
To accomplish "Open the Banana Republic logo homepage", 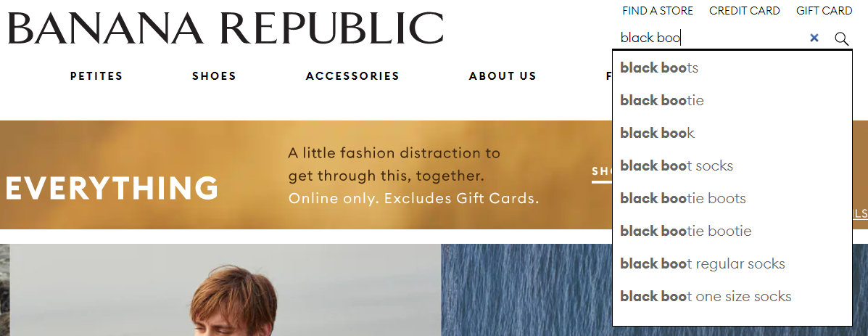I will [226, 28].
